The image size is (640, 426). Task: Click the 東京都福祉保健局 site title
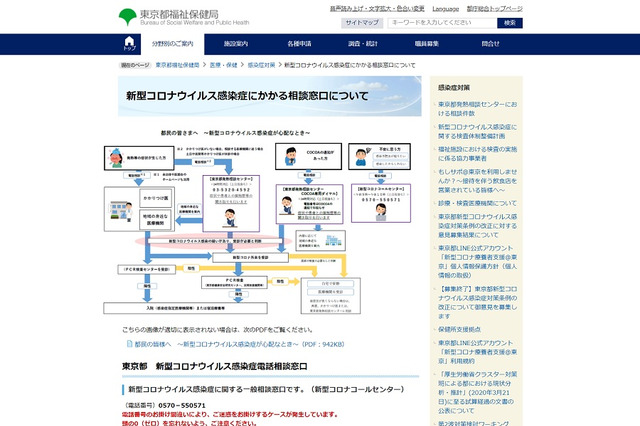179,14
